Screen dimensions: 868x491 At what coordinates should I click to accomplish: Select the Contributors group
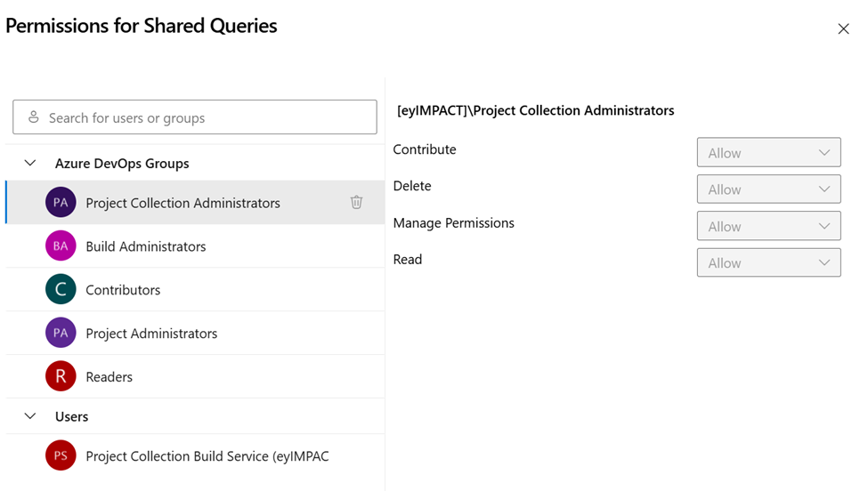pos(195,290)
